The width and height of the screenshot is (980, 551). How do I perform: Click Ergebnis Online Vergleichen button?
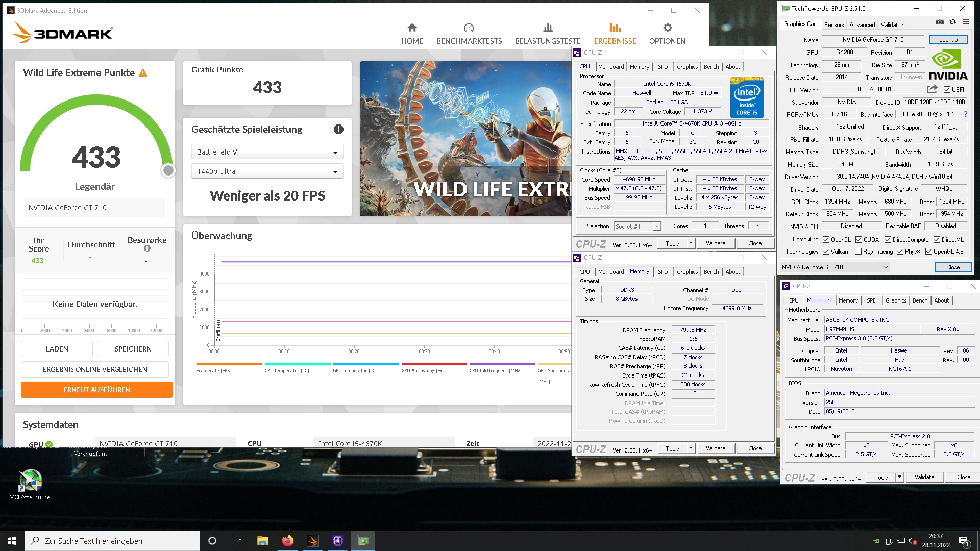tap(95, 369)
